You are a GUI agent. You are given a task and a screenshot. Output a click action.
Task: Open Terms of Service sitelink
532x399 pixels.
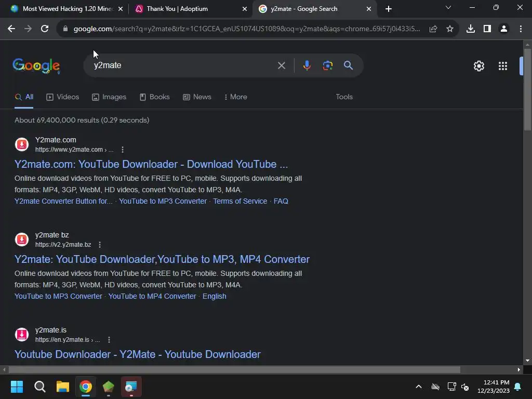click(240, 201)
